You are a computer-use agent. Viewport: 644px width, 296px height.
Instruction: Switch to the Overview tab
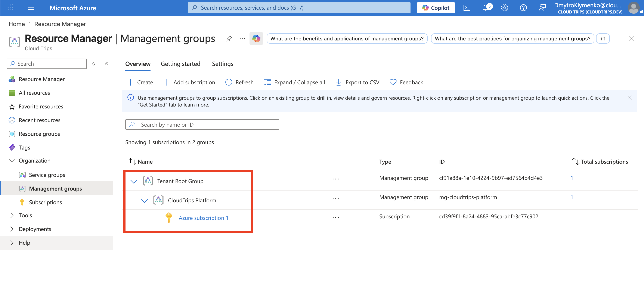coord(138,64)
